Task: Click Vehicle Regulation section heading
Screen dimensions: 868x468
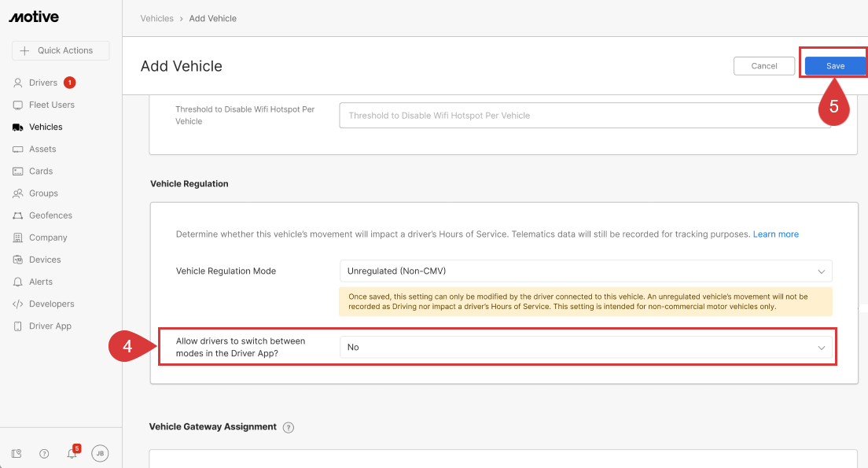Action: tap(189, 184)
